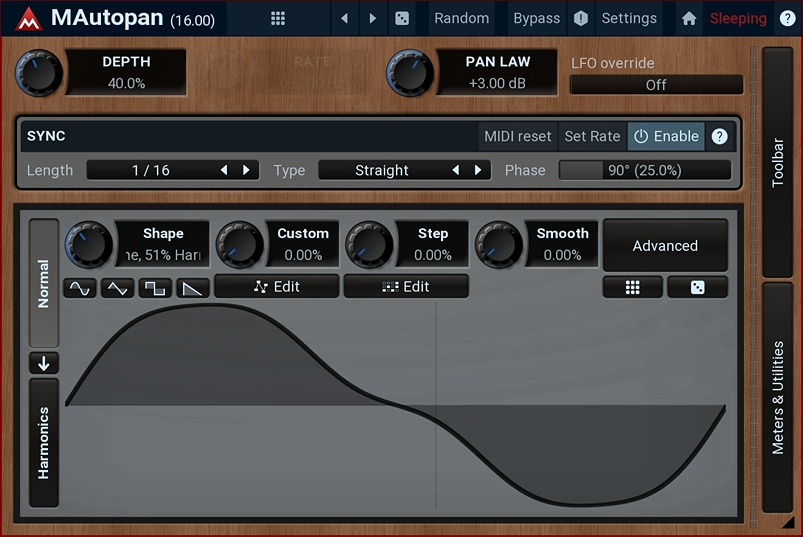Select the triangle wave shape icon

point(118,288)
